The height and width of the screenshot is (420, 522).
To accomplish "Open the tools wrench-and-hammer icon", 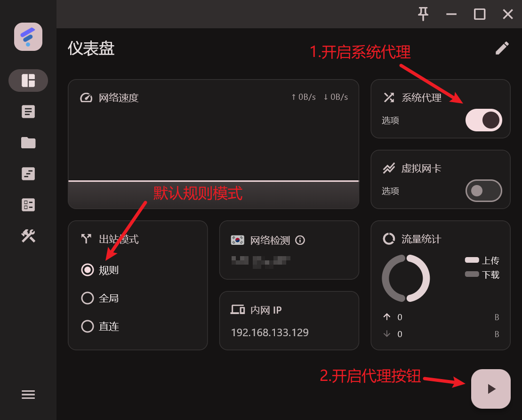I will (28, 236).
